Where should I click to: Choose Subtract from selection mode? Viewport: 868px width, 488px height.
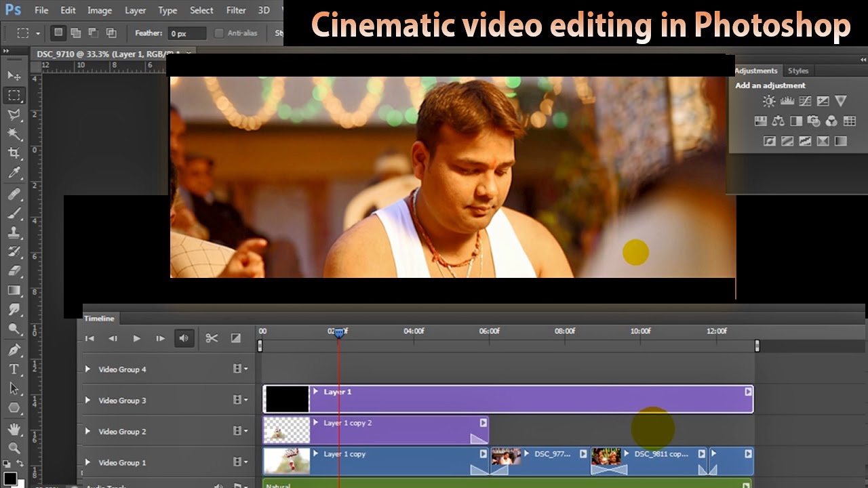tap(94, 33)
